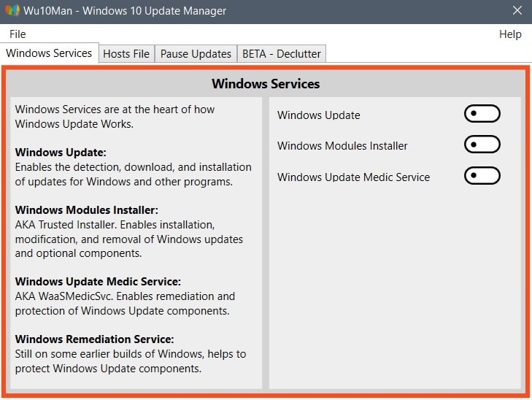Click the 'AKA Trusted Installer' description text
Screen dimensions: 532x400
(x=129, y=239)
